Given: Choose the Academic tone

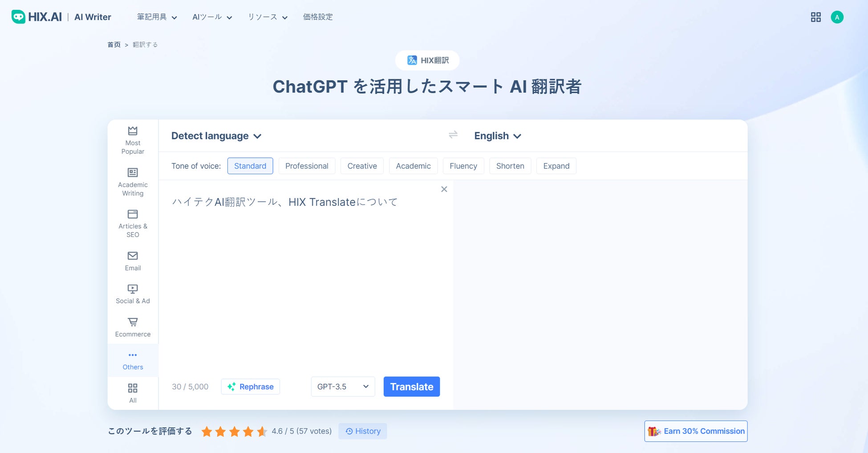Looking at the screenshot, I should coord(413,166).
